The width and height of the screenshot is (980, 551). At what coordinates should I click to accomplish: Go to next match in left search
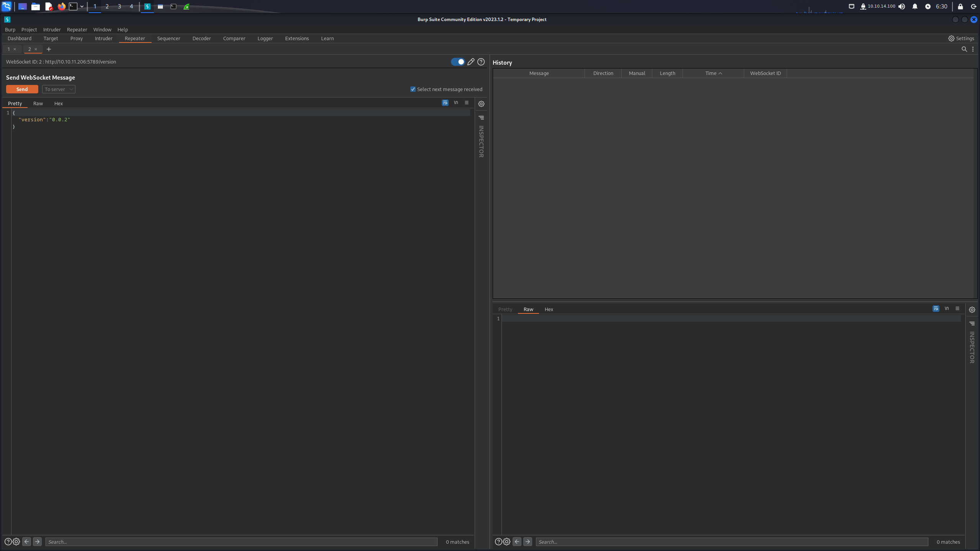point(37,542)
